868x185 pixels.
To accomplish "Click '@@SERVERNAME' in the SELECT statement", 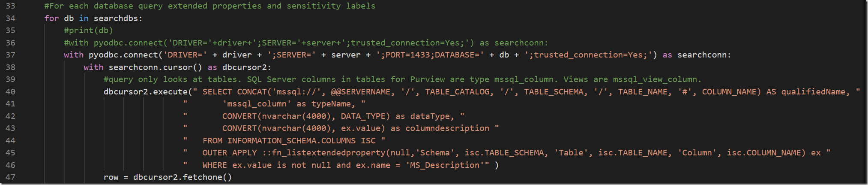I will pos(360,92).
